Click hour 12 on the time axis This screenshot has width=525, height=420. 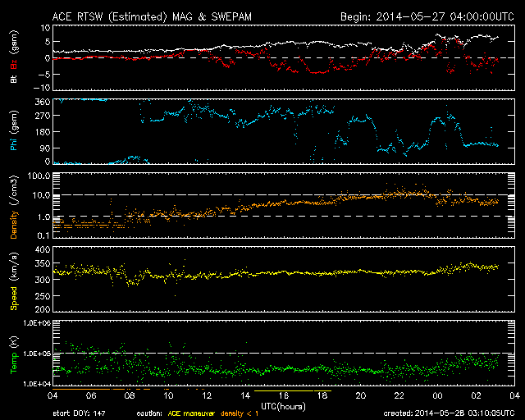(208, 395)
